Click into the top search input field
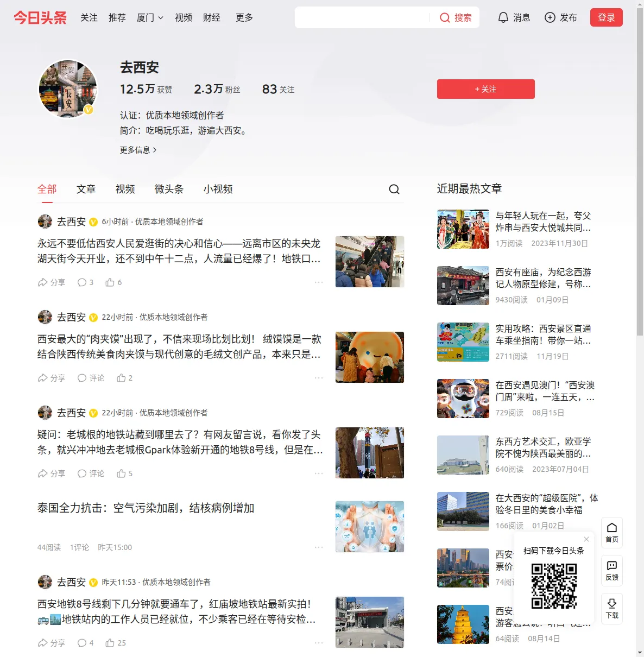 coord(362,18)
